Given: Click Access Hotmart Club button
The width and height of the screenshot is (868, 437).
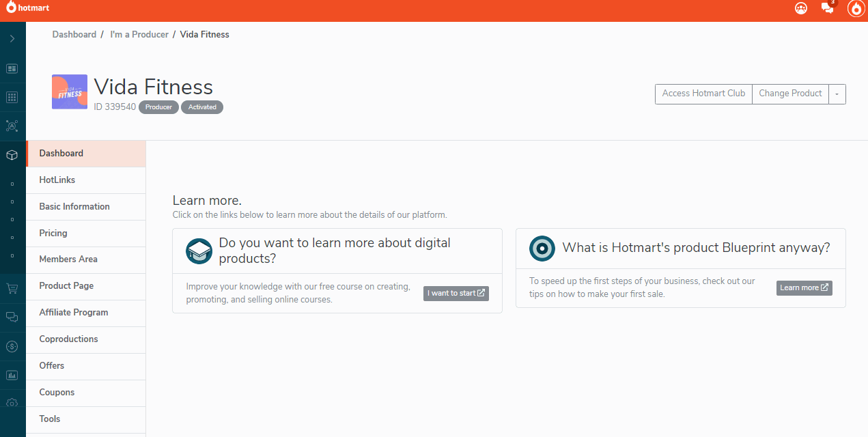Looking at the screenshot, I should [703, 94].
